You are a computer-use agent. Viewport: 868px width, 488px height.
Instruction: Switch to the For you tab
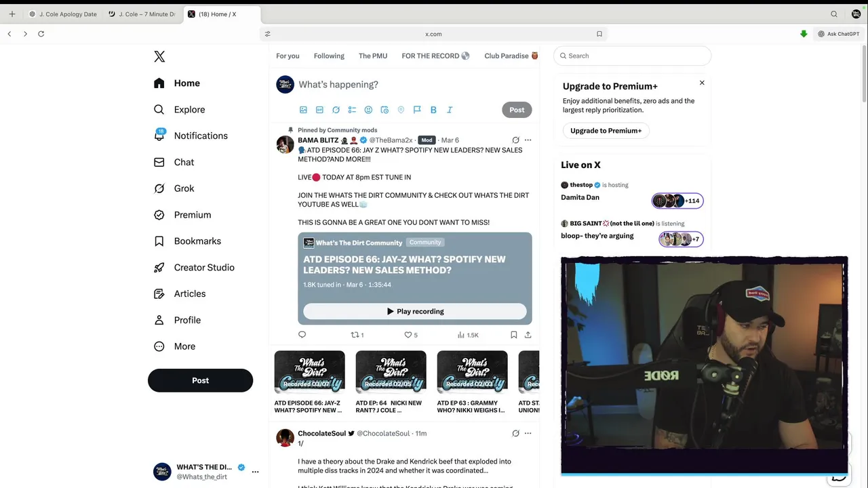click(288, 56)
